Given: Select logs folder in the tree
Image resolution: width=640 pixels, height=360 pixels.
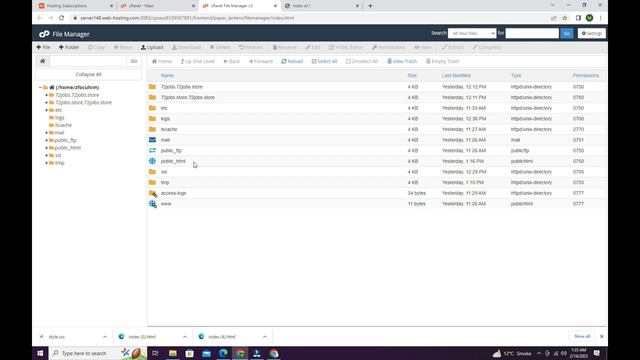Looking at the screenshot, I should (x=60, y=118).
